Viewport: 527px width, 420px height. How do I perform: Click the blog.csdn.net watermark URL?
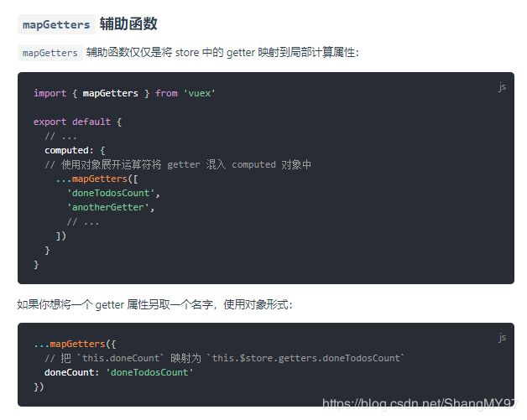(420, 403)
